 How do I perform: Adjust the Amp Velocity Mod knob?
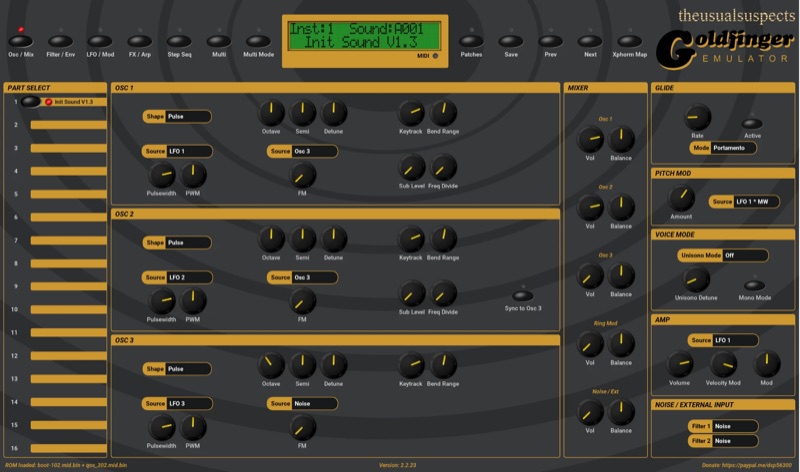tap(723, 364)
